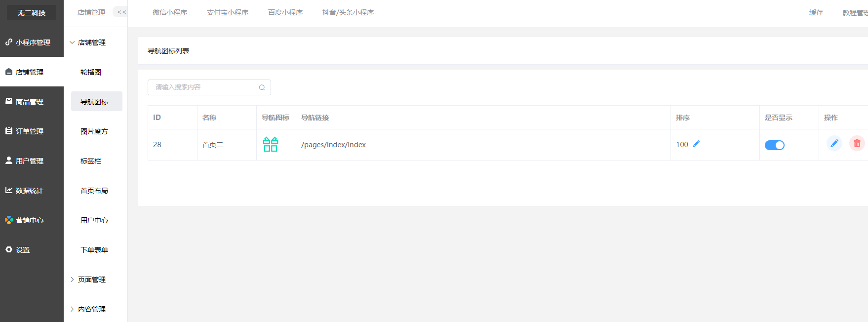Go to 订单管理
Viewport: 868px width, 322px height.
(32, 131)
